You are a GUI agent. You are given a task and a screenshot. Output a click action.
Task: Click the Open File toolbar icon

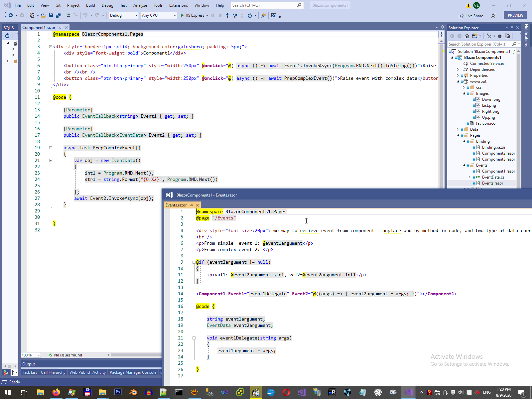(43, 15)
